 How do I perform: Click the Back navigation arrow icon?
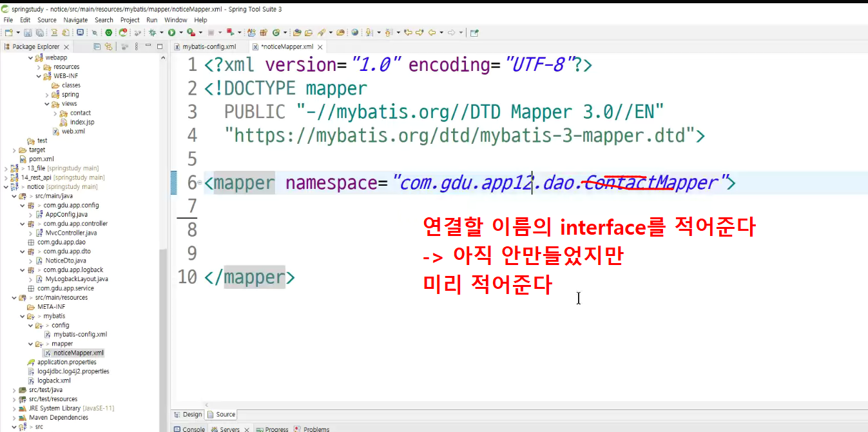coord(432,32)
